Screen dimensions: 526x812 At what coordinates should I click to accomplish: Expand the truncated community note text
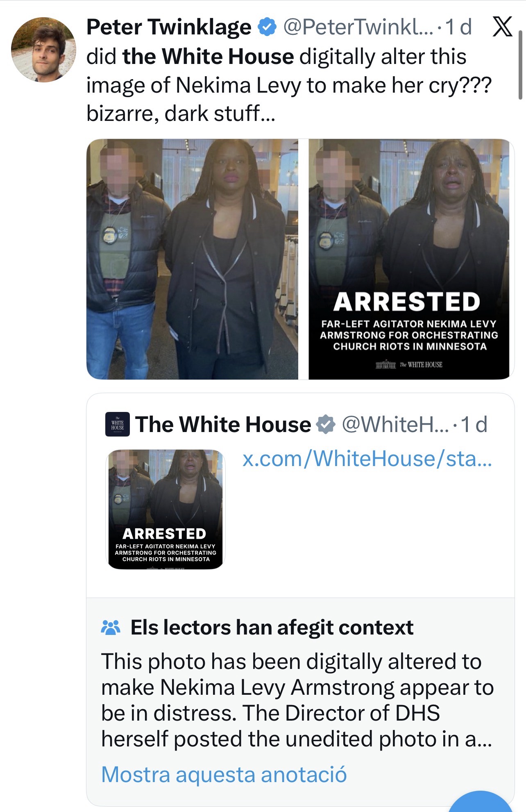coord(297,701)
